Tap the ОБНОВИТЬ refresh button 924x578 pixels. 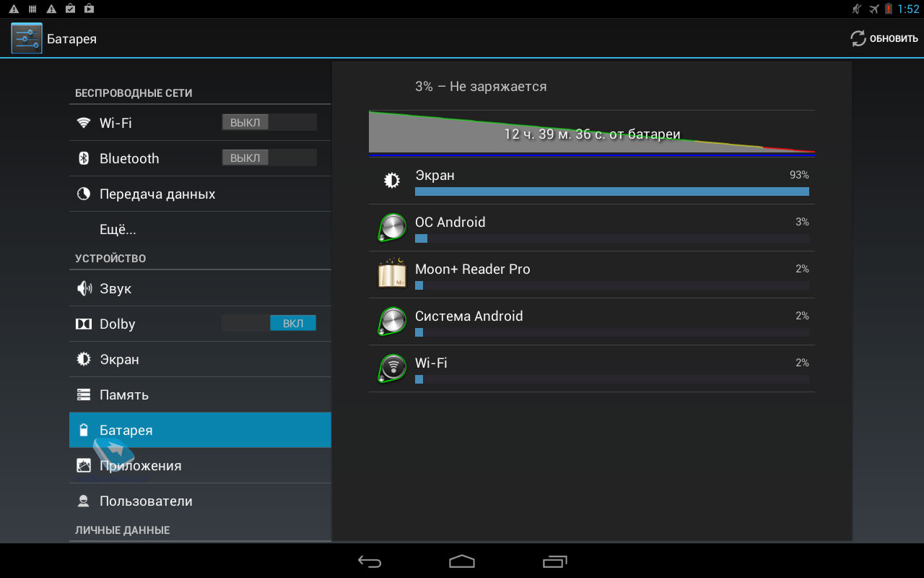click(x=884, y=38)
